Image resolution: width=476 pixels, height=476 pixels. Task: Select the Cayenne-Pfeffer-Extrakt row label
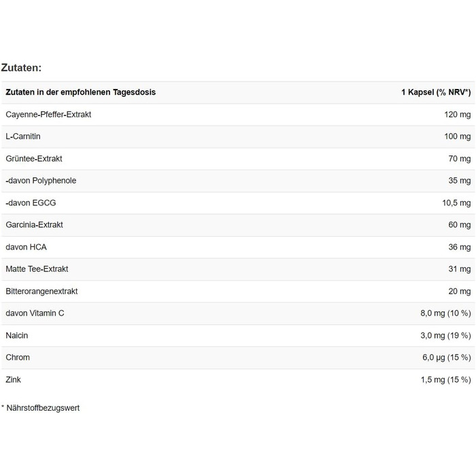[48, 114]
